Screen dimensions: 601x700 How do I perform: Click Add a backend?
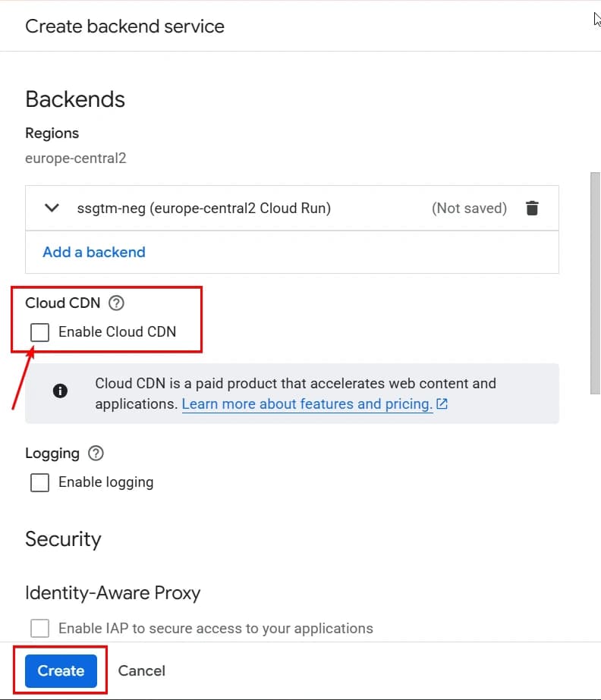click(x=93, y=252)
